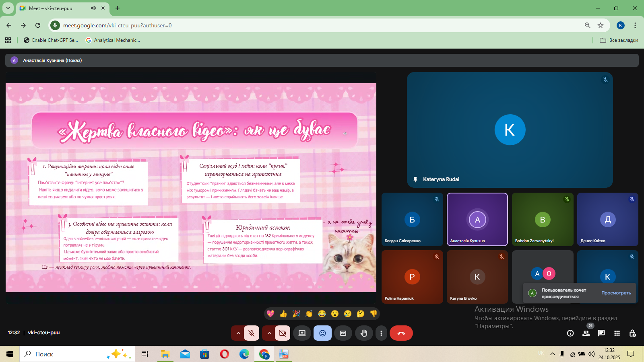Click Просмотреть in the join request
Viewport: 644px width, 362px height.
[616, 293]
